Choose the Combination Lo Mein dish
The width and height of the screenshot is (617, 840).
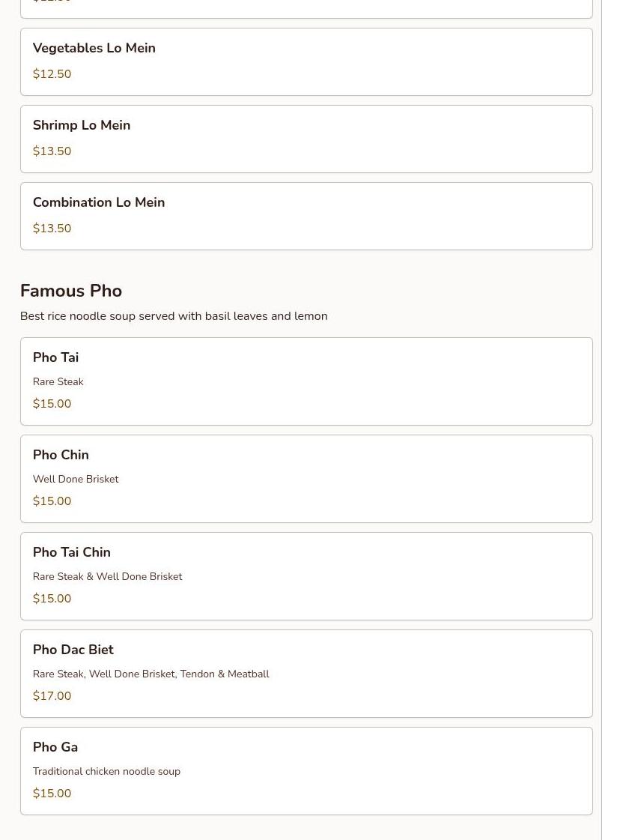pyautogui.click(x=306, y=216)
